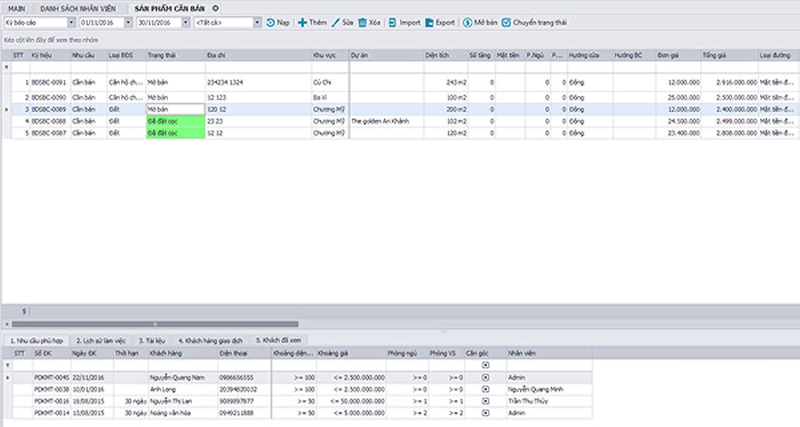
Task: Click the Địa chỉ filter row cell
Action: tap(259, 67)
